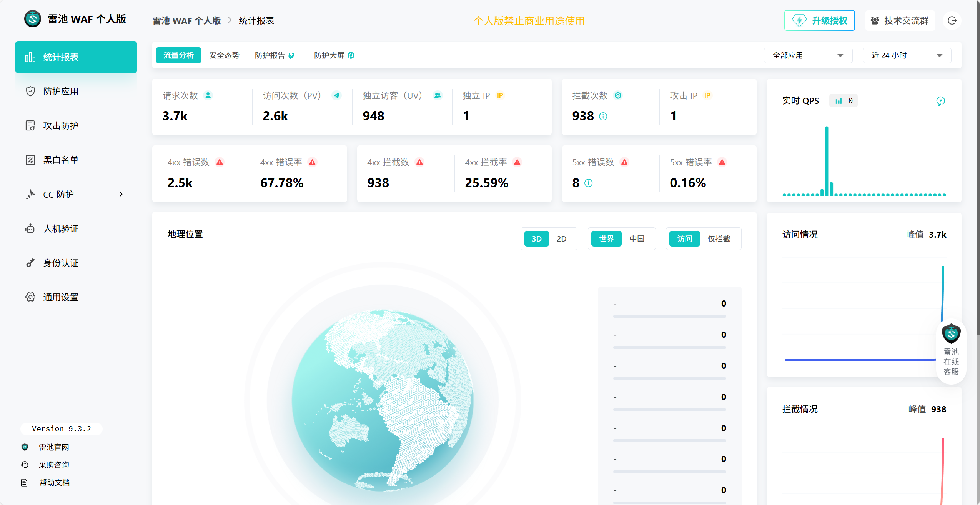Click the logout icon at top right
The image size is (980, 505).
[952, 21]
